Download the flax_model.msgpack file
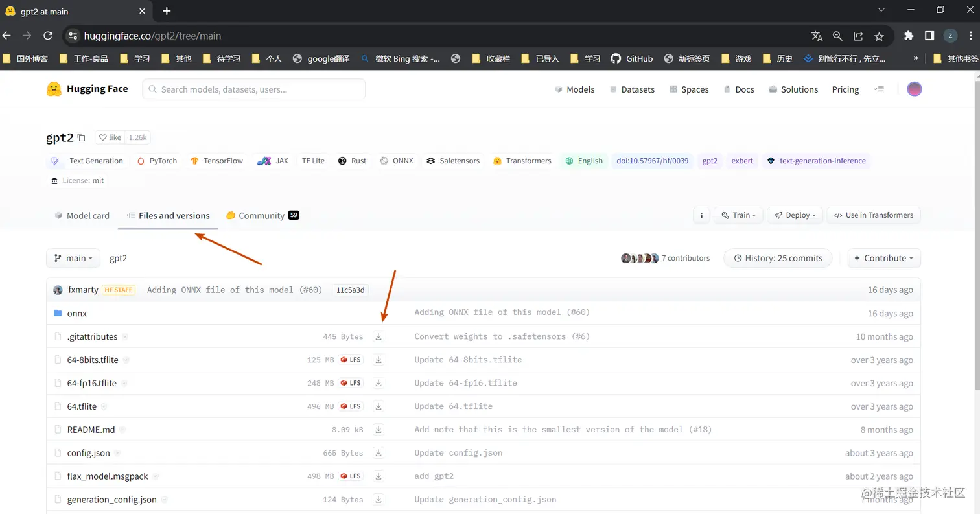 tap(379, 476)
